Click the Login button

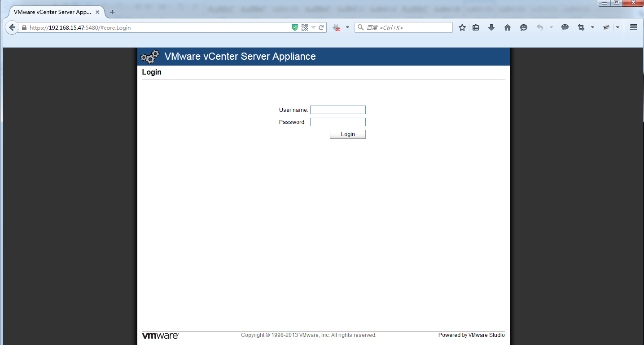coord(348,134)
